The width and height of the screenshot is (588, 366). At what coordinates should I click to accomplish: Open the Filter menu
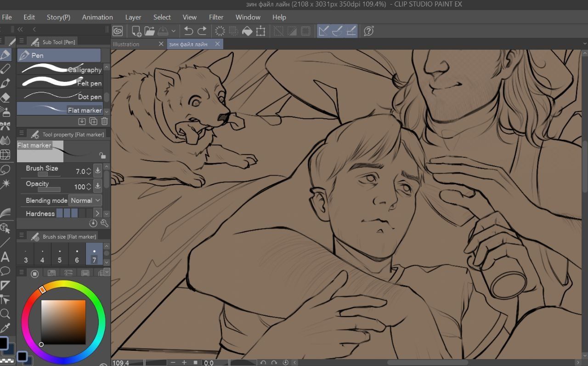216,17
